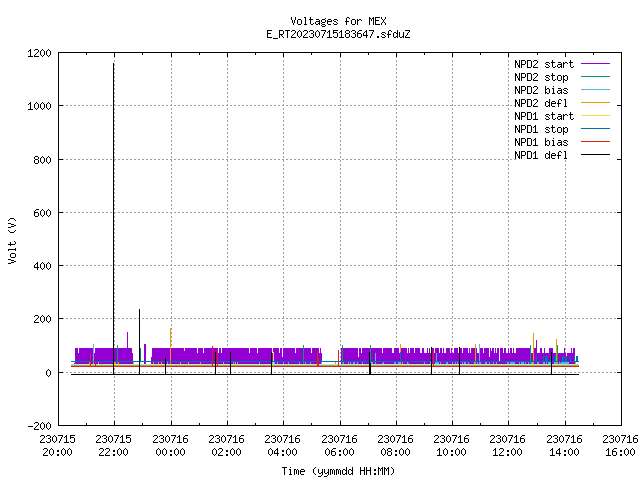Click the black NPD1 defl legend line
The image size is (640, 480).
(x=595, y=155)
